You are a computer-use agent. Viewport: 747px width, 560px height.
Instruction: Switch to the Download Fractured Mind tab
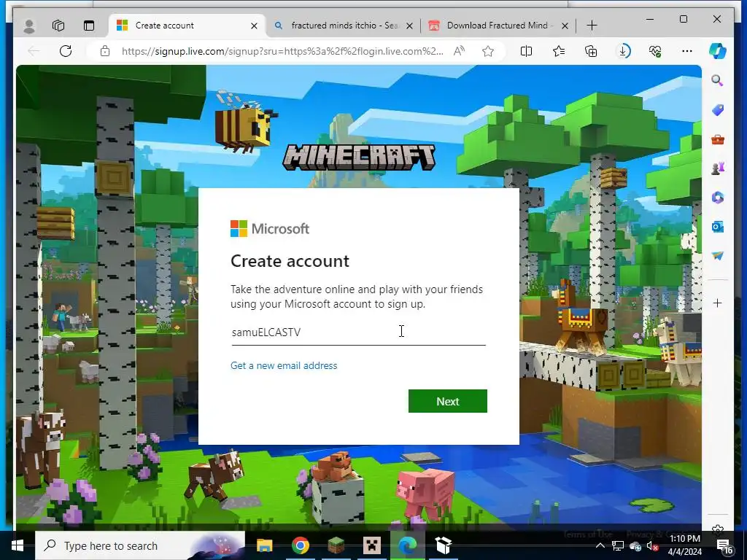[499, 26]
